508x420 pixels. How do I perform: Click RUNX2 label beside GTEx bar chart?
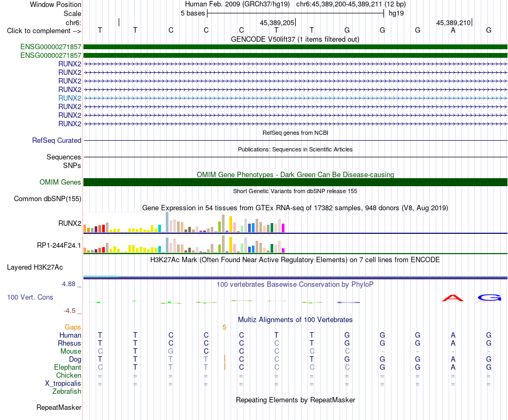pyautogui.click(x=70, y=223)
